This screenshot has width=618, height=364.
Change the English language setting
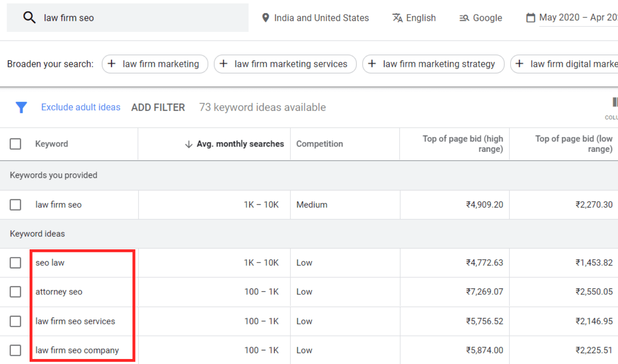[420, 18]
